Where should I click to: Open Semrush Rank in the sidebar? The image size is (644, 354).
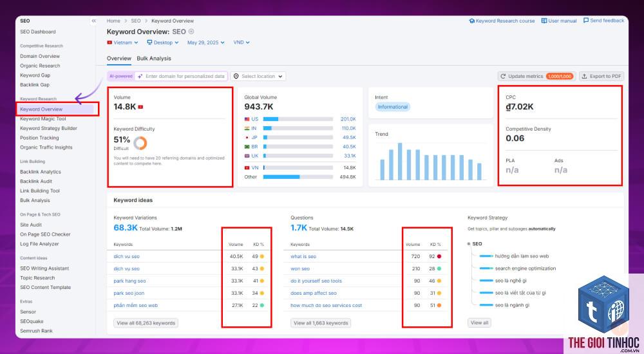pyautogui.click(x=36, y=331)
